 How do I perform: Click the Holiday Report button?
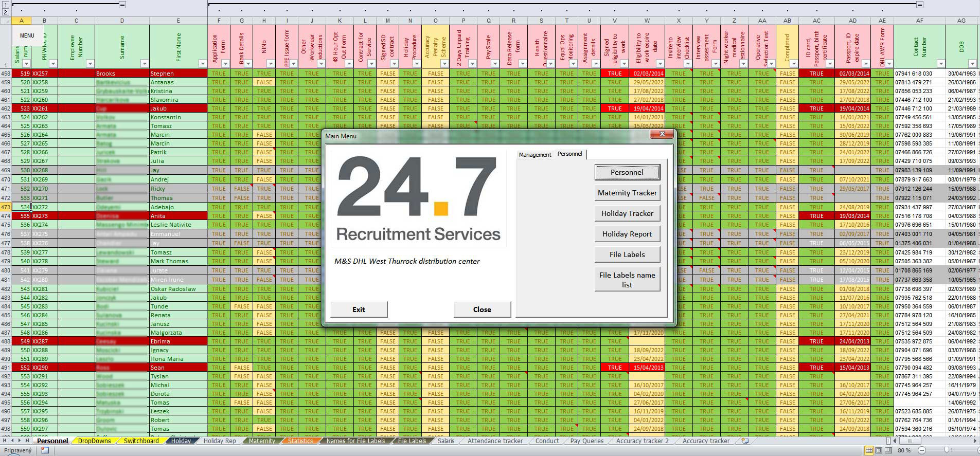click(x=627, y=234)
